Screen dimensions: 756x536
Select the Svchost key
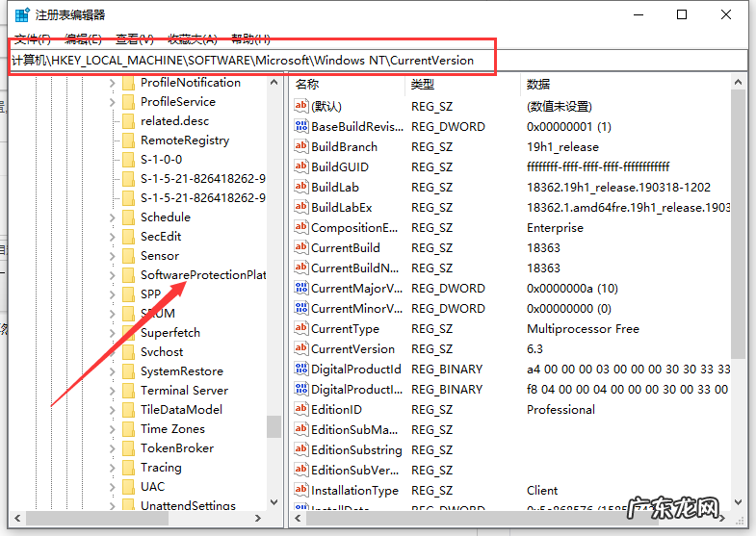pos(162,352)
